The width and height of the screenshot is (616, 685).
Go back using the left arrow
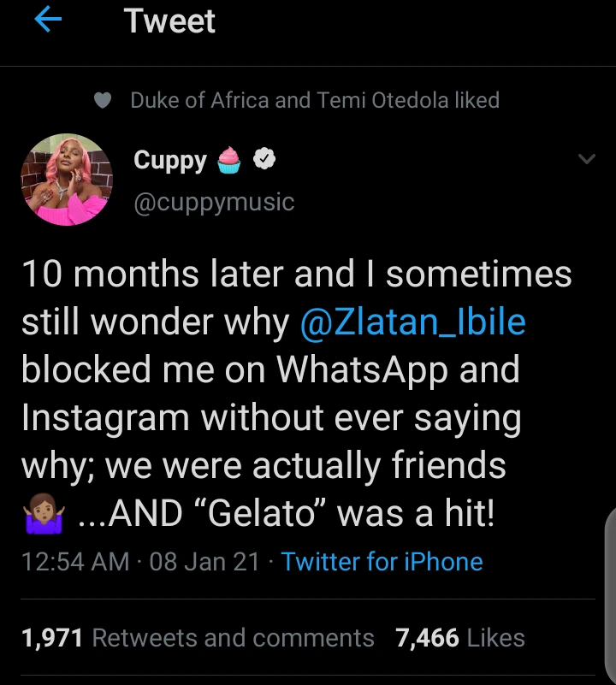[47, 21]
